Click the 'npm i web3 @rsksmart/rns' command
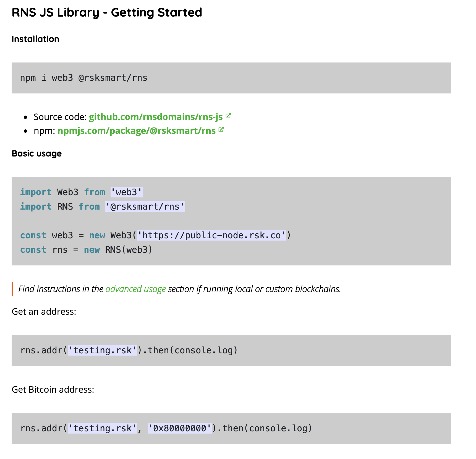The image size is (476, 459). 84,78
